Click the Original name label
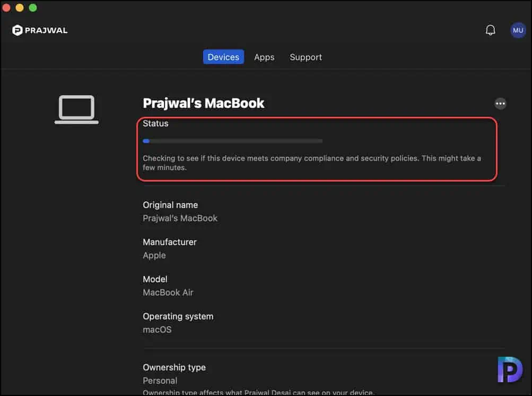The height and width of the screenshot is (396, 532). coord(170,205)
